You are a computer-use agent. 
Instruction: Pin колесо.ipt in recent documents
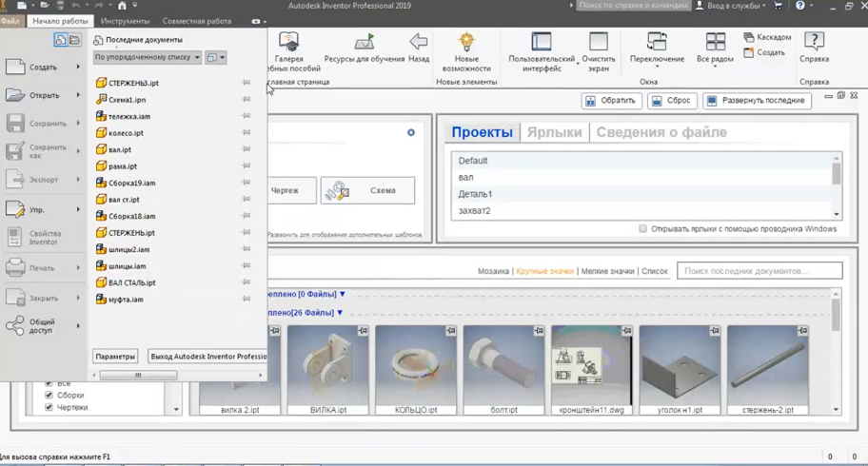point(247,133)
